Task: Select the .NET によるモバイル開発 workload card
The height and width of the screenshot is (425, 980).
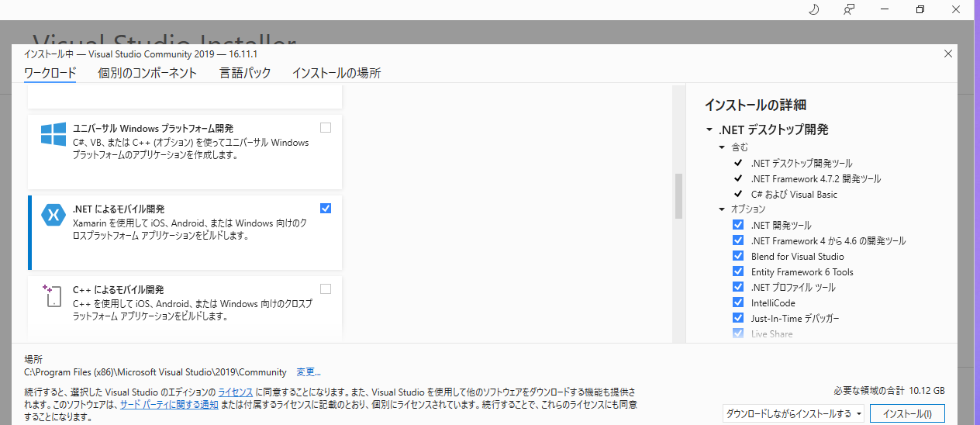Action: coord(185,233)
